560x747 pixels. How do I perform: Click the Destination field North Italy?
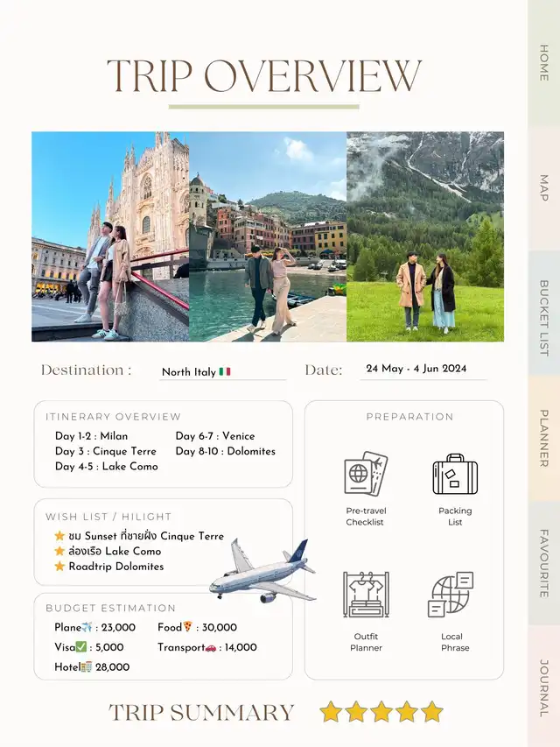(x=196, y=371)
